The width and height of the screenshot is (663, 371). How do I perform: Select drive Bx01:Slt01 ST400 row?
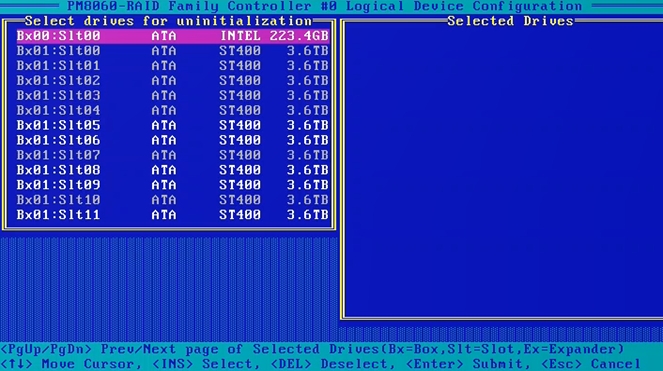(173, 66)
